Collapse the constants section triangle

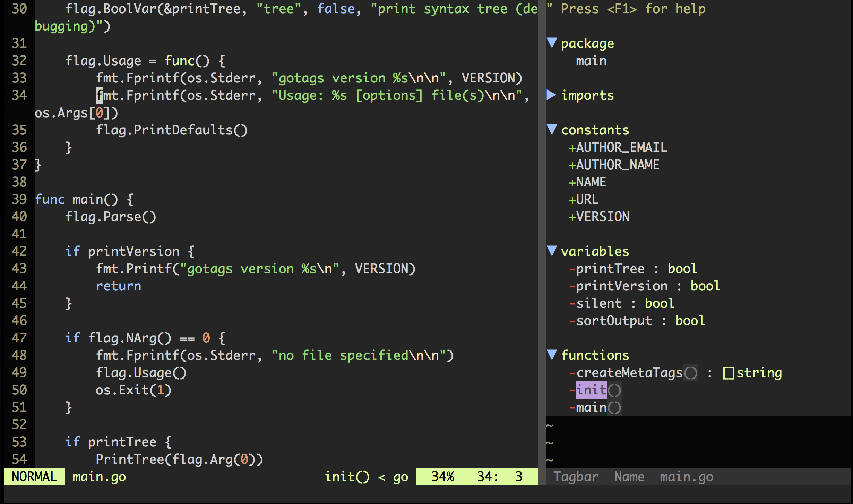(x=552, y=130)
